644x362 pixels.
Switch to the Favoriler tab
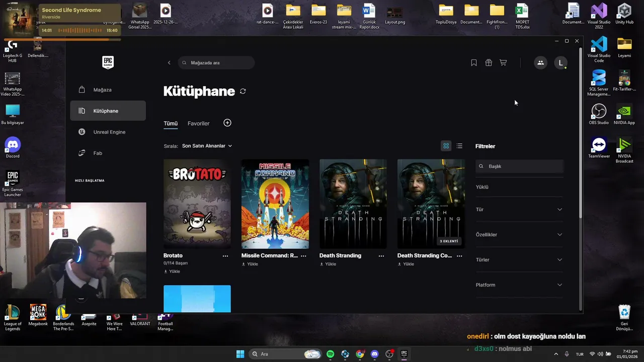click(x=198, y=124)
